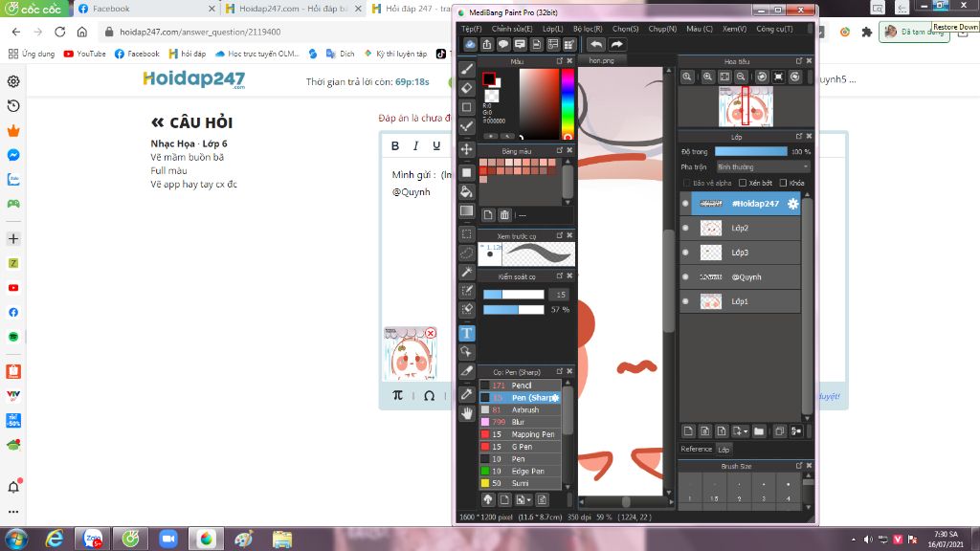Zoom out on the Navigator panel
The width and height of the screenshot is (980, 551).
pos(741,77)
